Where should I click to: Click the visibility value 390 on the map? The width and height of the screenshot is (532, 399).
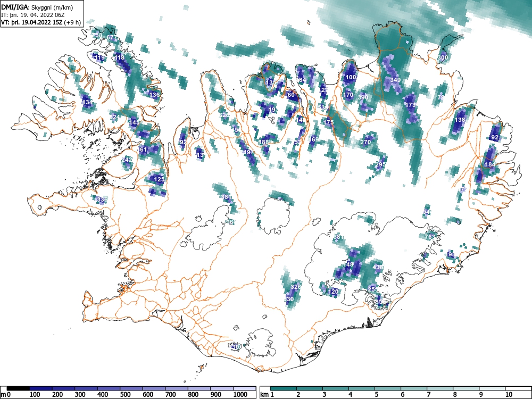[363, 97]
